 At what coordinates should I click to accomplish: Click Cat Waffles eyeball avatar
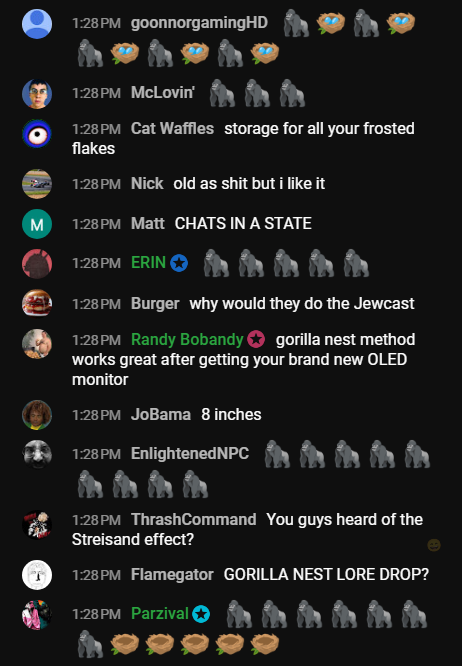(37, 134)
